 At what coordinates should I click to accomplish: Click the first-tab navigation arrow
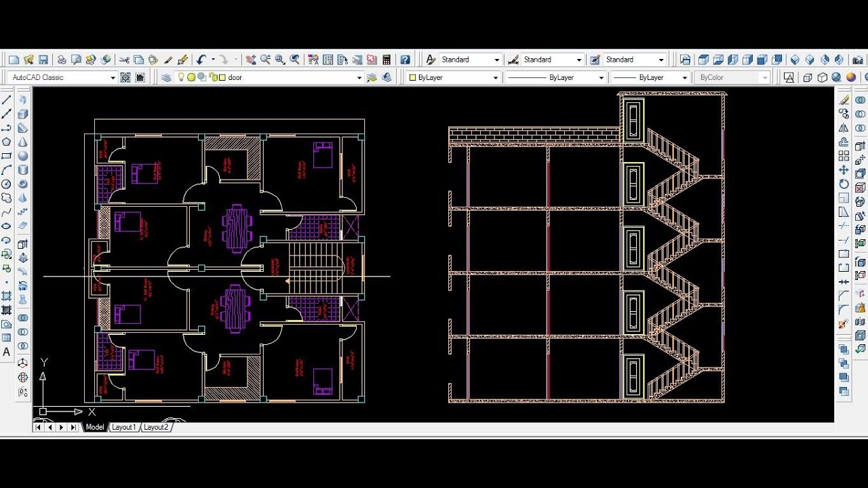point(39,427)
